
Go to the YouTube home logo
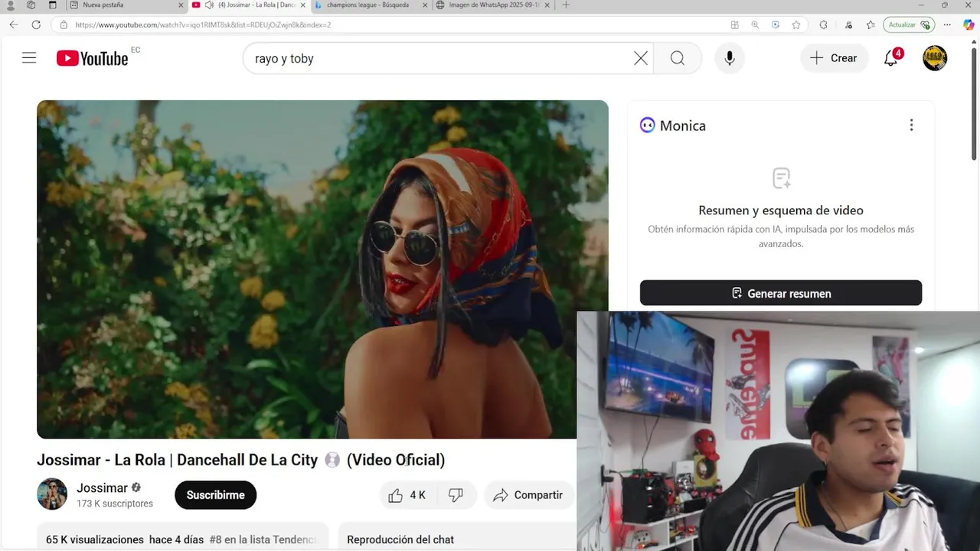pyautogui.click(x=92, y=58)
